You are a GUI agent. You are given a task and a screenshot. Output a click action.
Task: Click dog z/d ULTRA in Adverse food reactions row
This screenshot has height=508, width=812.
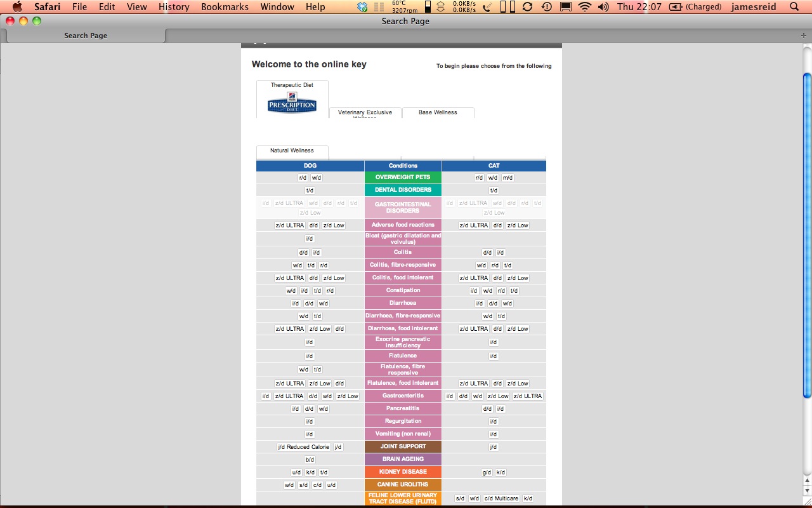click(x=290, y=225)
